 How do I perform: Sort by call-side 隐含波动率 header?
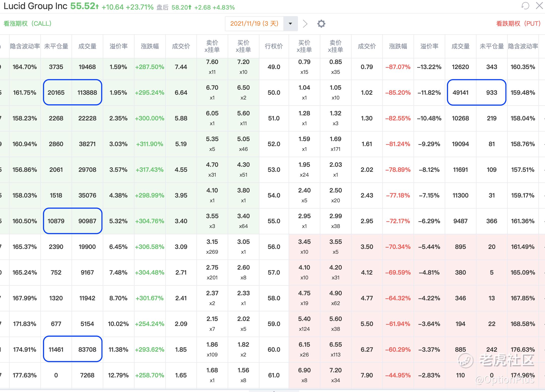[x=25, y=46]
